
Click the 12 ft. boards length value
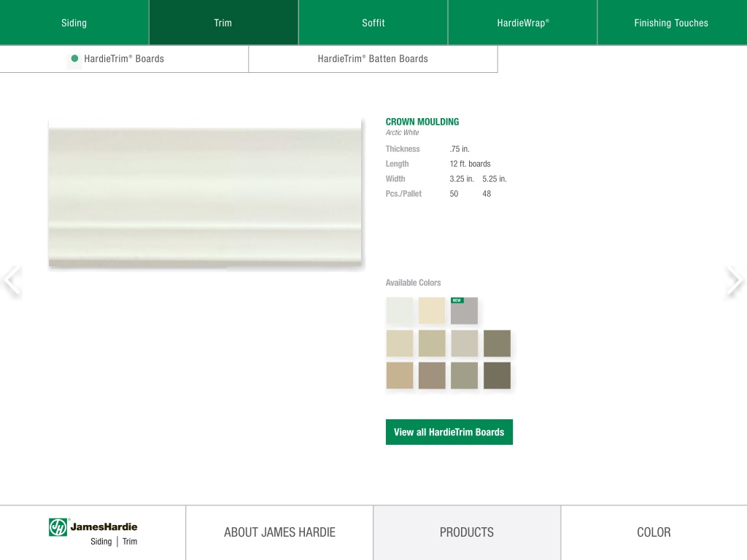pos(470,164)
